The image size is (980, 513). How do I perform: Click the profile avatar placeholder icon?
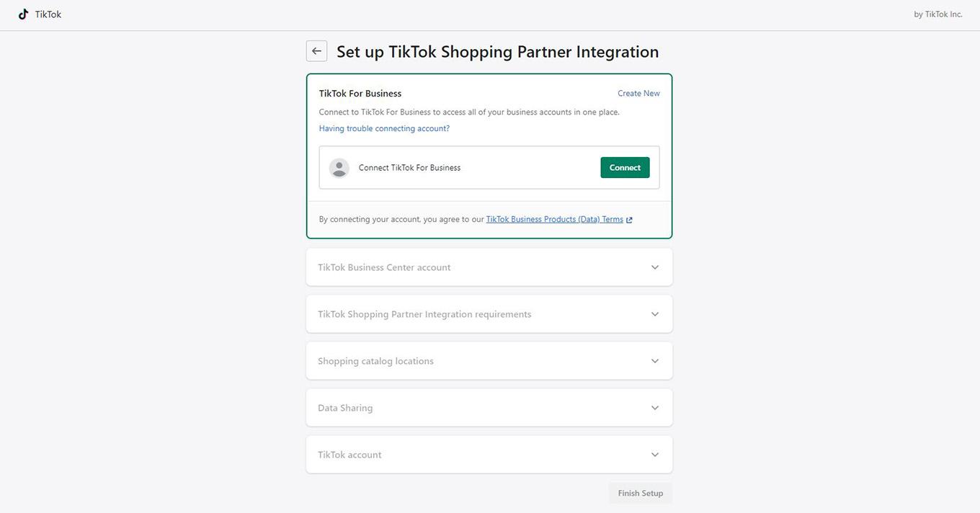[x=339, y=168]
